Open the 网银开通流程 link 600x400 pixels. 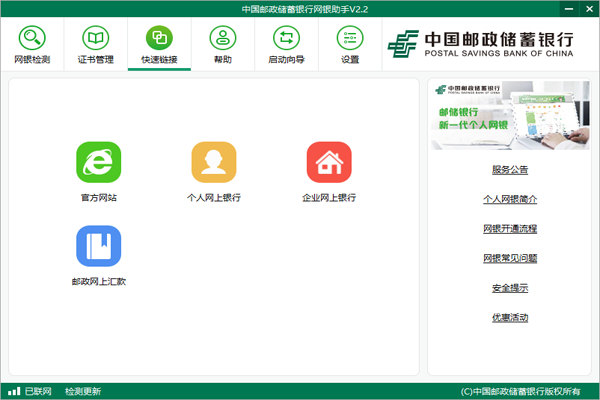point(509,229)
